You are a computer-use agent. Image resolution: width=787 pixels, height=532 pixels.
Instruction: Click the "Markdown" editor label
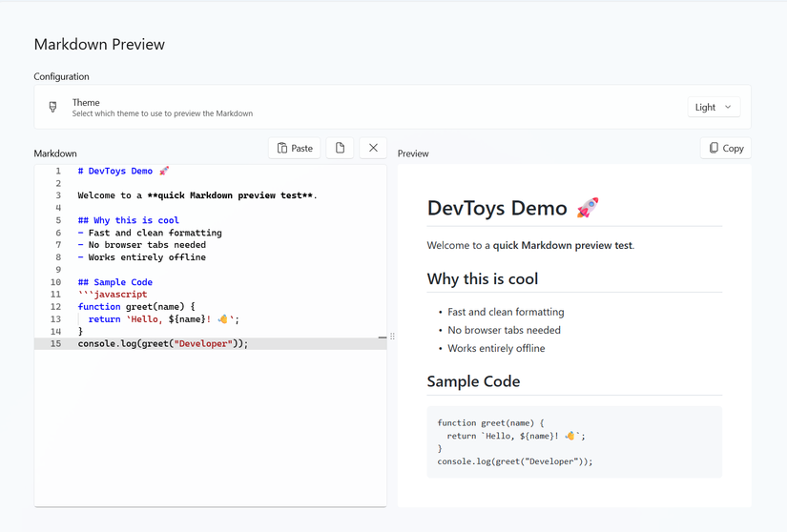55,153
